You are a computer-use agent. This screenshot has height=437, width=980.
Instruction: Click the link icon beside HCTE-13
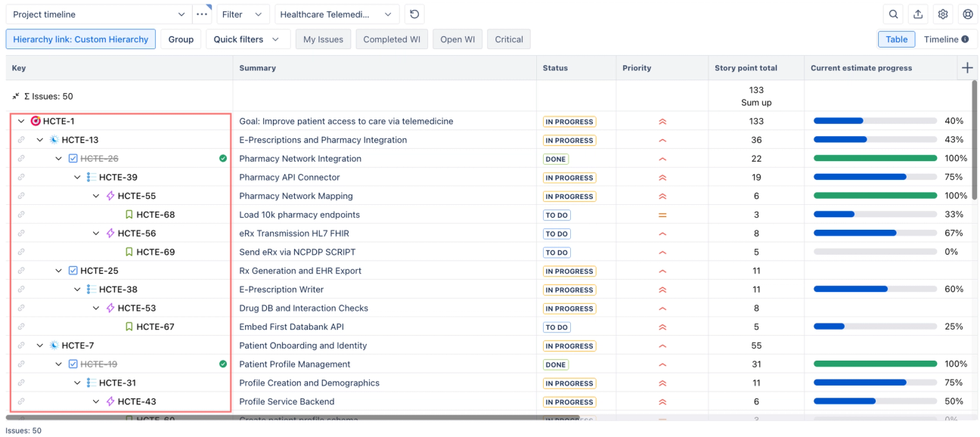(x=20, y=139)
